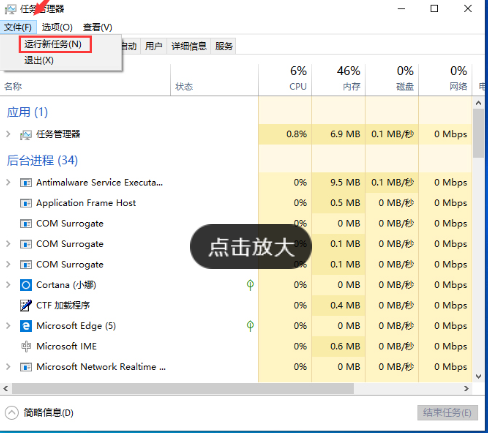Screen dimensions: 488x433
Task: Click the 0.5 MB memory cell
Action: coord(339,203)
